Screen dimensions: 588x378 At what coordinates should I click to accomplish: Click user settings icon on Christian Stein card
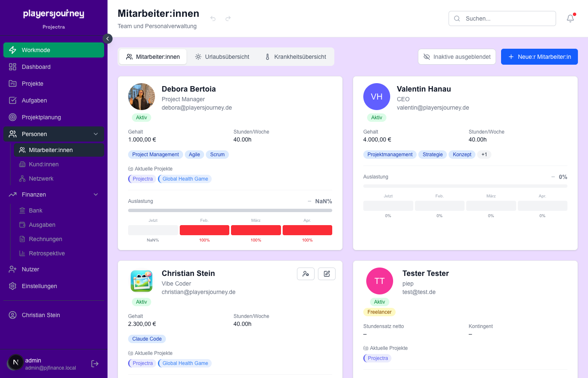pyautogui.click(x=305, y=274)
